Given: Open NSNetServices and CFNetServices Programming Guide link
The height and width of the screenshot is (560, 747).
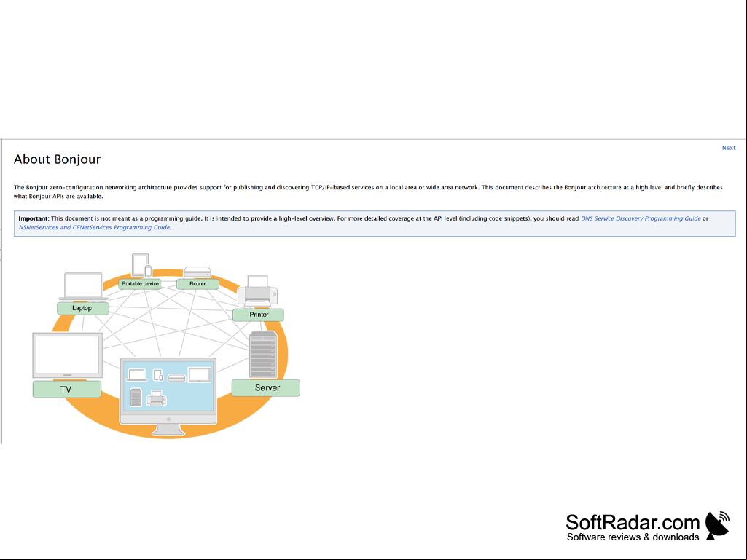Looking at the screenshot, I should click(x=94, y=228).
